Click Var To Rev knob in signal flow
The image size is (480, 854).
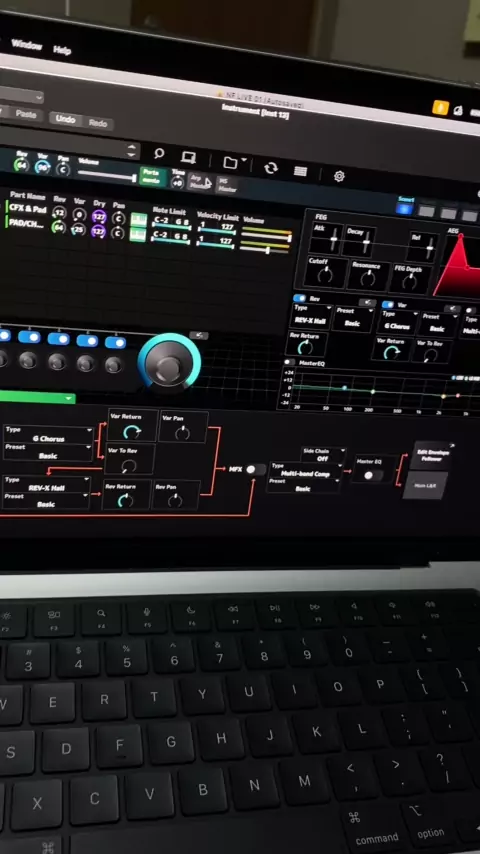[129, 466]
